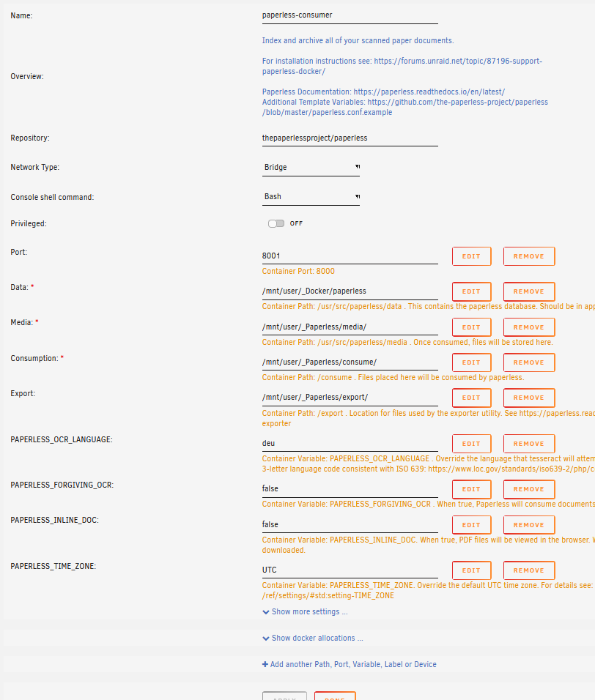Click the Index and archive overview sentence
The image size is (595, 700).
pos(358,40)
